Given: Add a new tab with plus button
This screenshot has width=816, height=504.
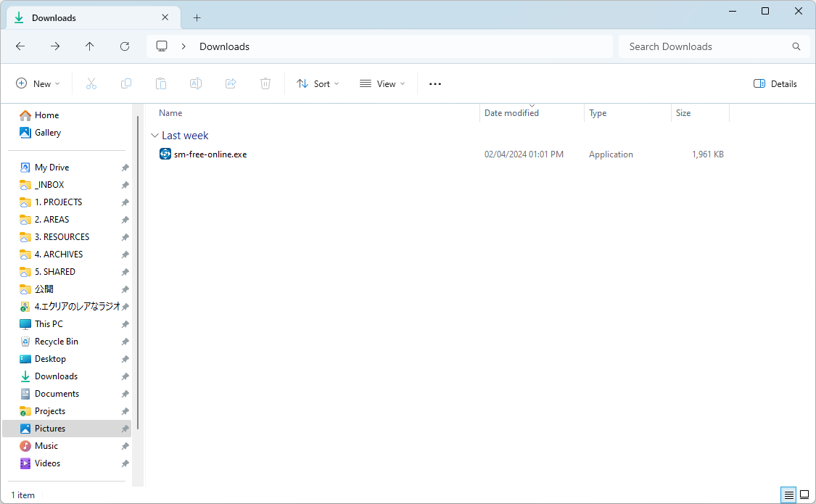Looking at the screenshot, I should (x=197, y=17).
